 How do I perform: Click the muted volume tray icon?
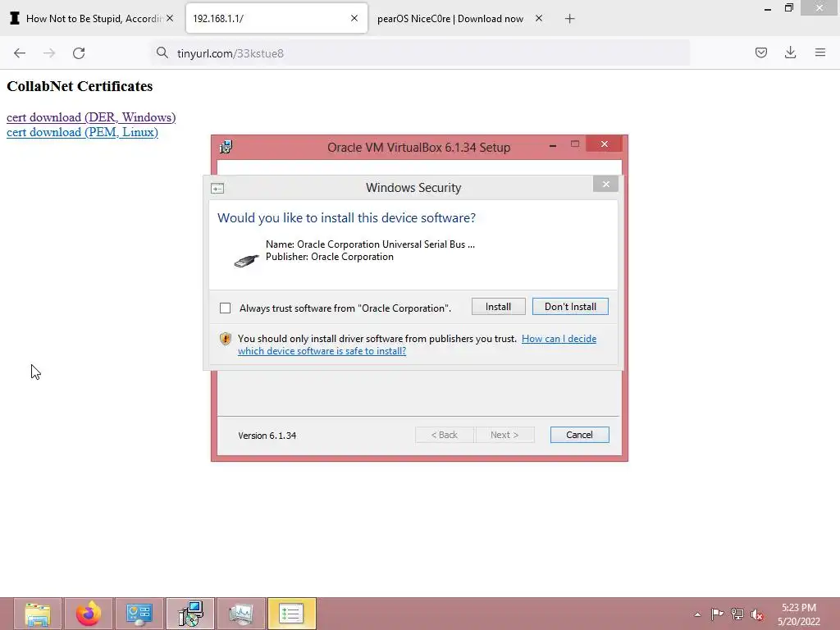click(x=757, y=614)
